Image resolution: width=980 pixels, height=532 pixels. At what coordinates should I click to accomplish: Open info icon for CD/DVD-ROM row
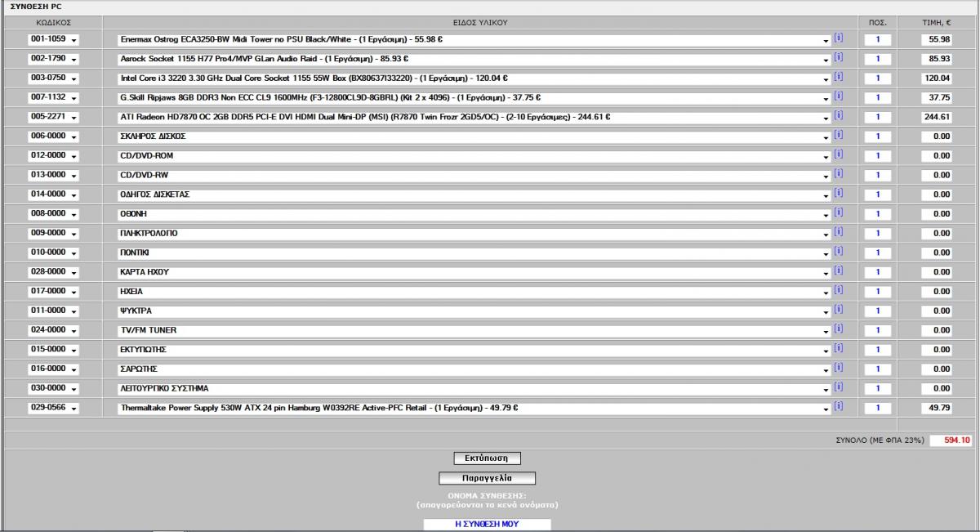(838, 154)
